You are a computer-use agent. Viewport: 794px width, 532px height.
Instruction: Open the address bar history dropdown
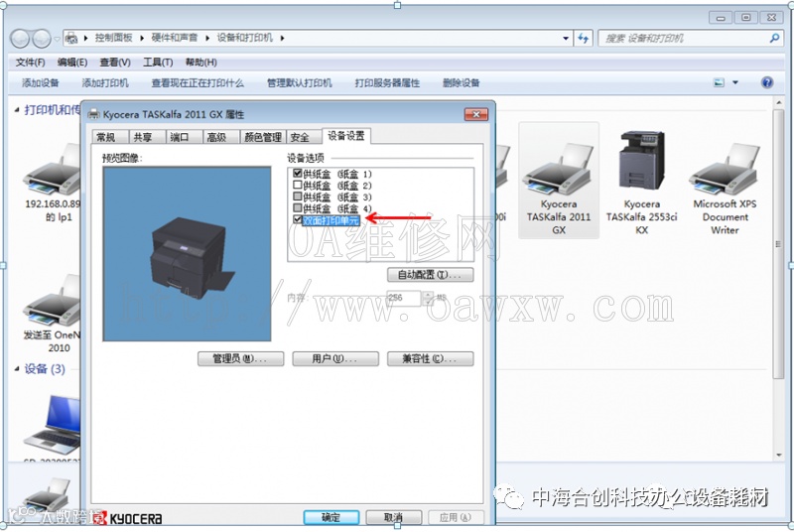click(565, 38)
